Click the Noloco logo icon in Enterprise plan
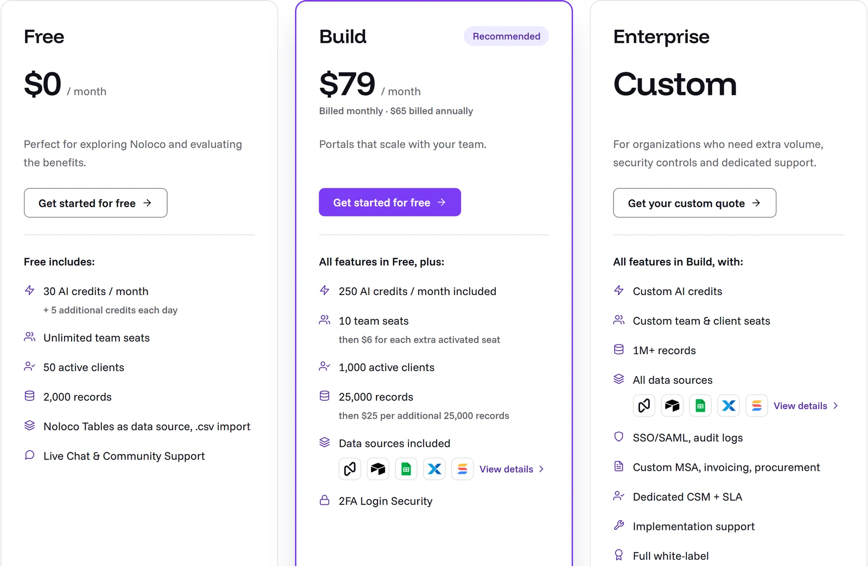Viewport: 868px width, 588px height. pyautogui.click(x=644, y=406)
